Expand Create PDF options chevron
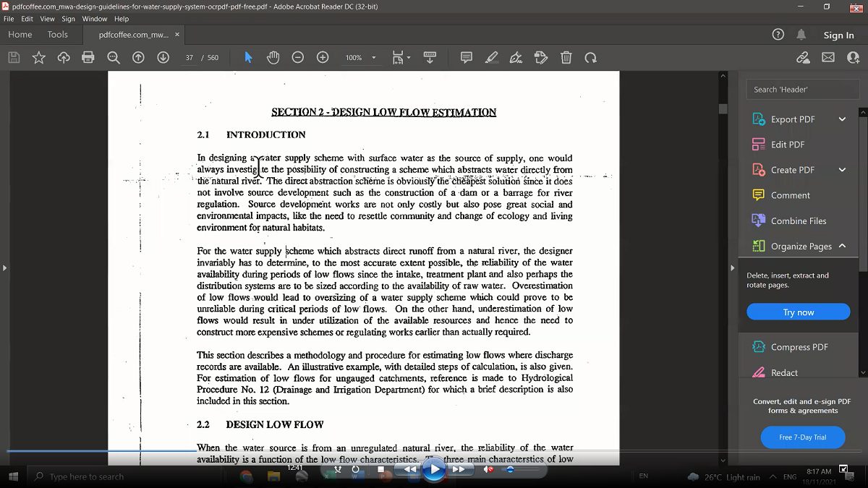 842,170
